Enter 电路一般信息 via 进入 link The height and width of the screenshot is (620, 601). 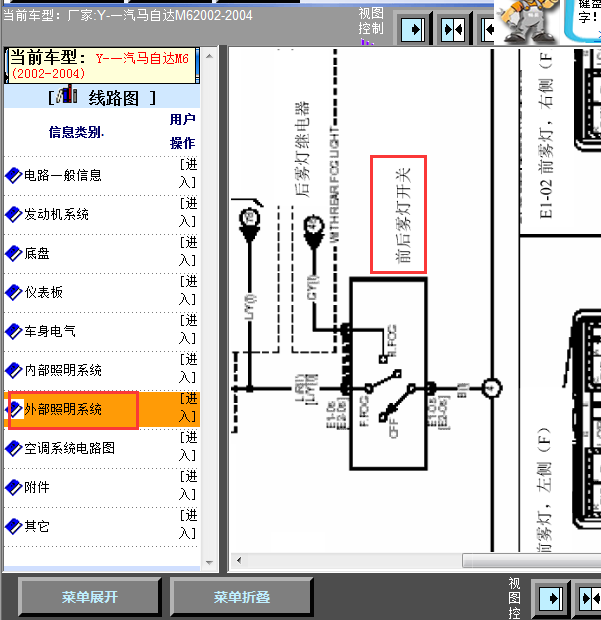[188, 173]
